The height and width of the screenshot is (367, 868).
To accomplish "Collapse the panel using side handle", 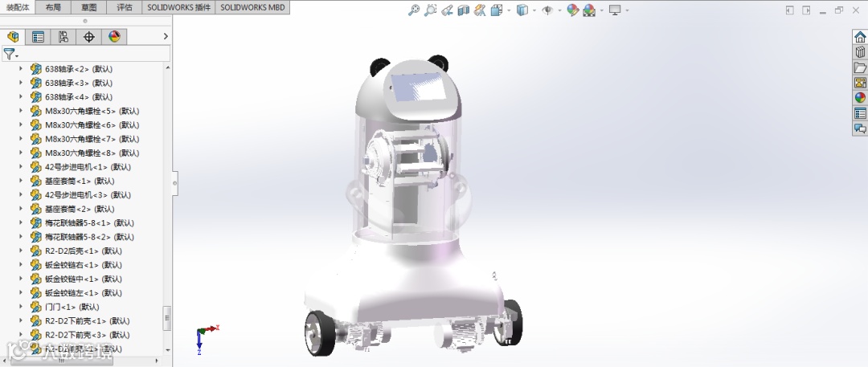I will coord(175,181).
